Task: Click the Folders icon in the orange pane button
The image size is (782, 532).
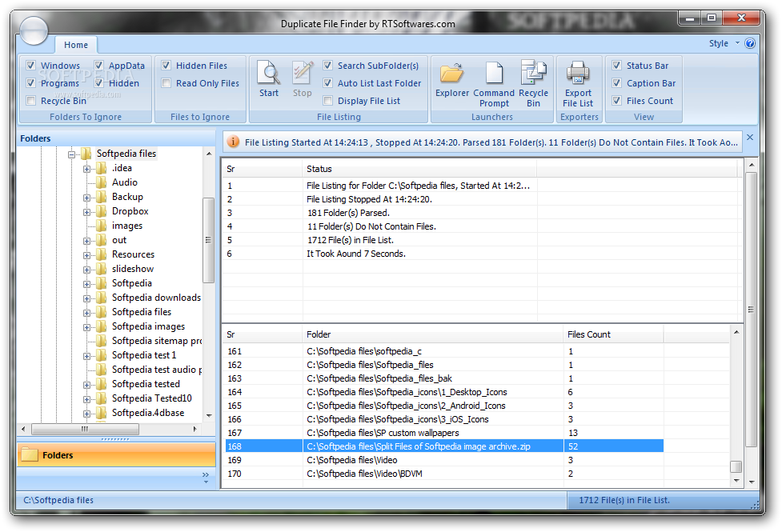Action: point(30,454)
